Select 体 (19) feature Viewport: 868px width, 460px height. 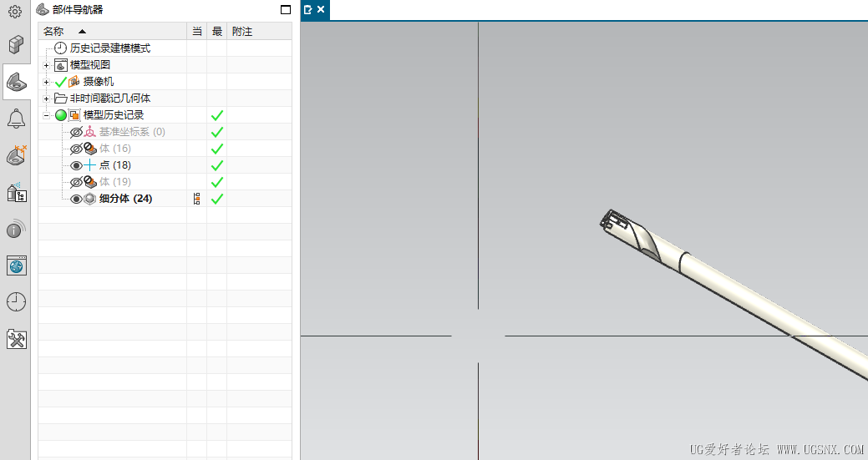coord(115,181)
